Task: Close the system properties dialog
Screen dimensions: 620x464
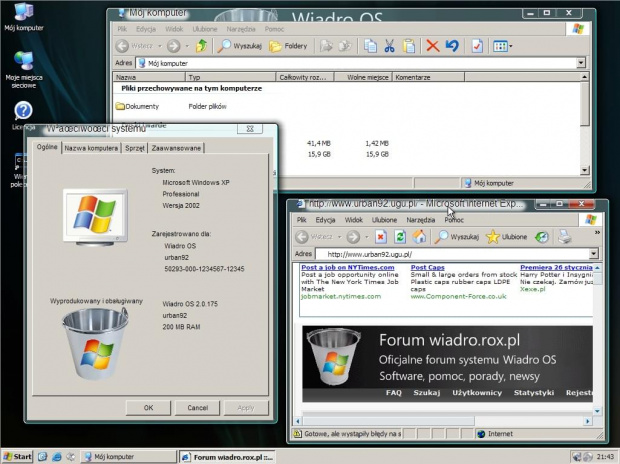Action: (250, 129)
